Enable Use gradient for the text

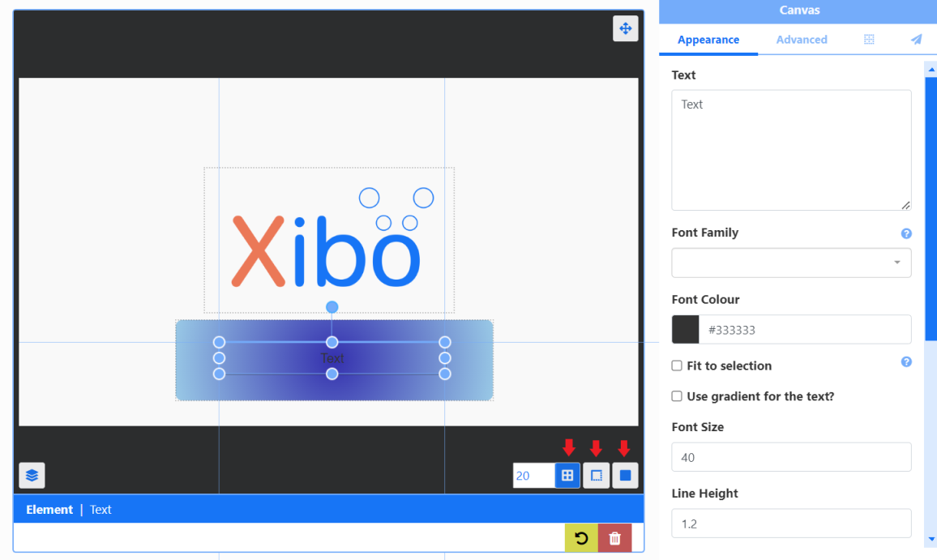click(677, 396)
